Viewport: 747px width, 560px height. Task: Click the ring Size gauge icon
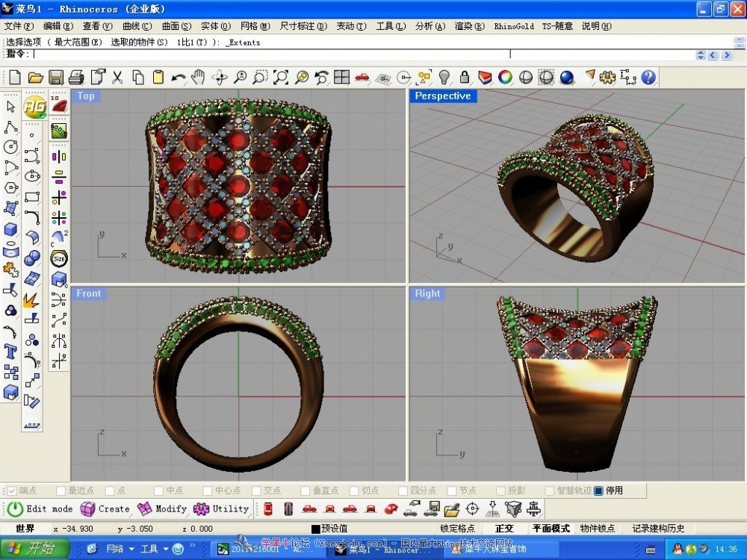coord(59,258)
